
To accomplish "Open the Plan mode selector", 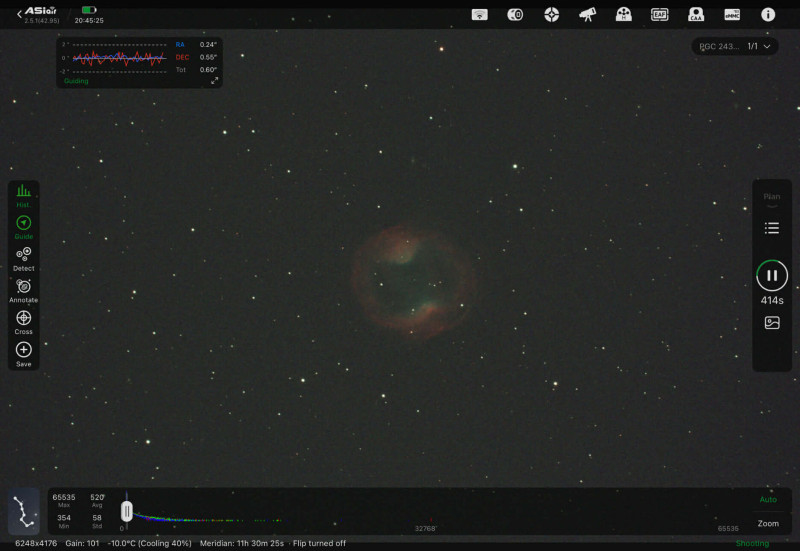I will point(772,198).
